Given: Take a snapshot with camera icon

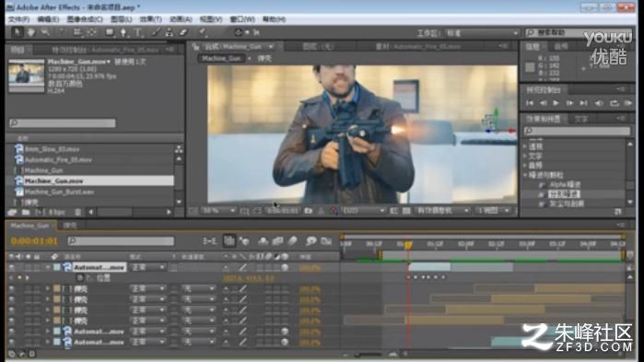Looking at the screenshot, I should (308, 211).
